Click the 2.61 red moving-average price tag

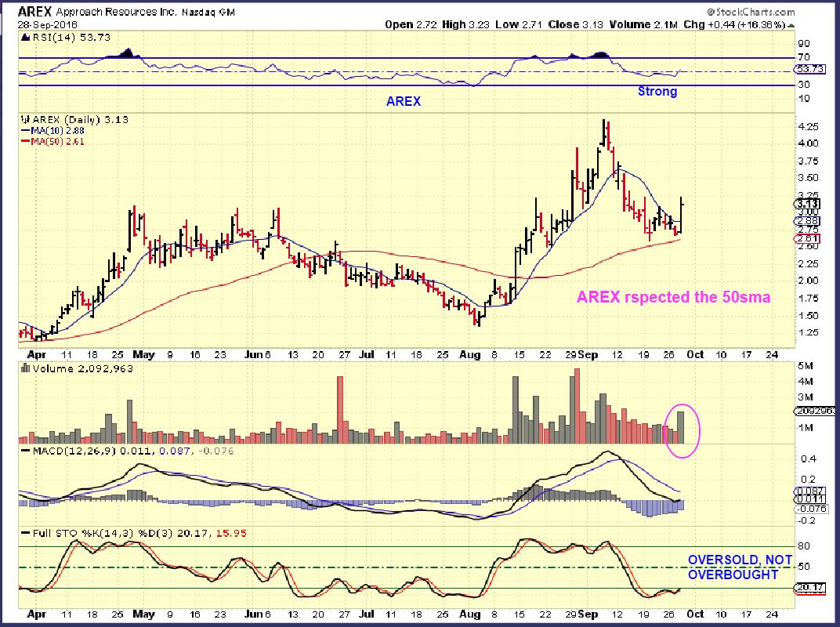click(x=807, y=239)
